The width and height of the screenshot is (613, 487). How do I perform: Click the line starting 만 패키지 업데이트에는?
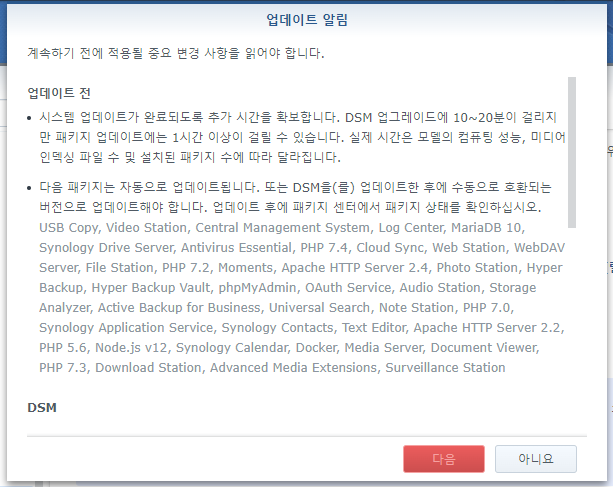[302, 137]
